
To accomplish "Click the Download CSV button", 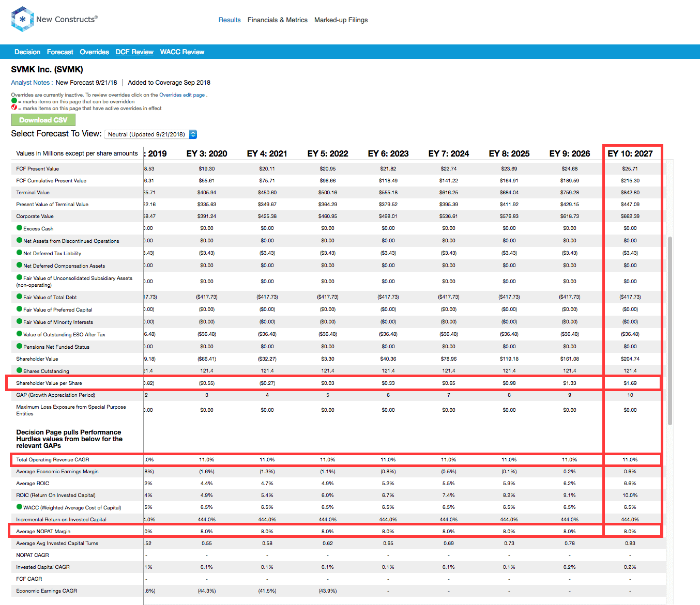I will tap(43, 120).
